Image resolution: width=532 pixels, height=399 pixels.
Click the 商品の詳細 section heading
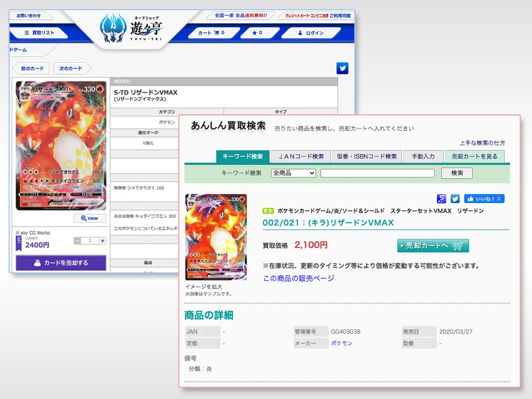click(x=209, y=315)
